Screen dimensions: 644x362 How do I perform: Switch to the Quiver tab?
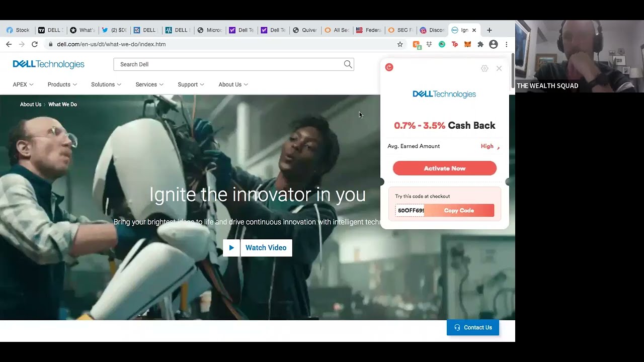(305, 30)
